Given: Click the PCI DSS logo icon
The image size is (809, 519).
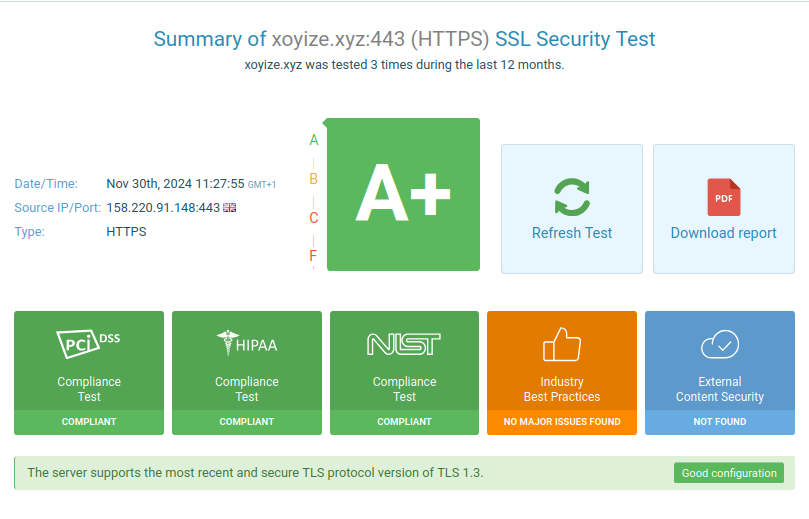Looking at the screenshot, I should click(x=88, y=343).
